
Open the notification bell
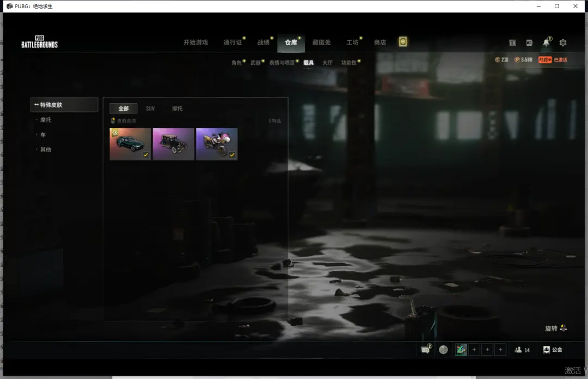coord(547,42)
